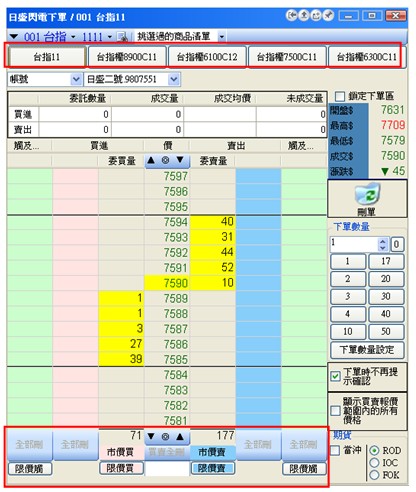The image size is (416, 492).
Task: Click the 市價賣 button
Action: pyautogui.click(x=213, y=452)
